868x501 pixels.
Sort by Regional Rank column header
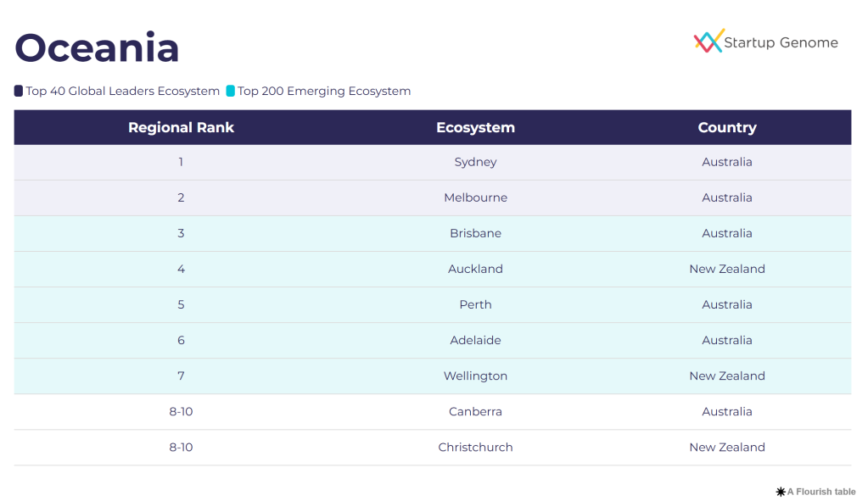pos(181,128)
